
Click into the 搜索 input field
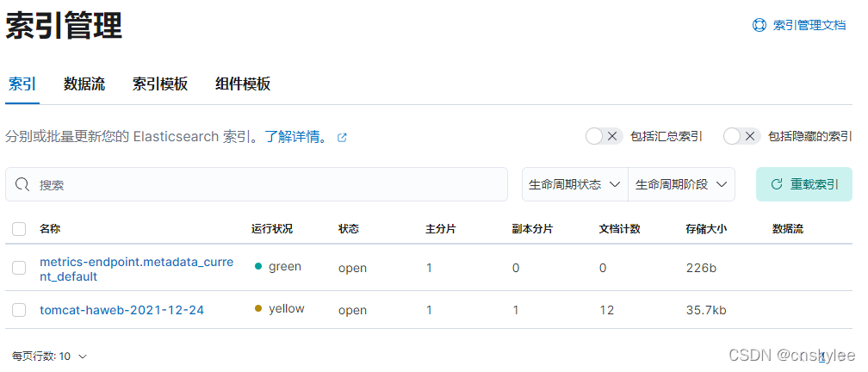pos(257,184)
